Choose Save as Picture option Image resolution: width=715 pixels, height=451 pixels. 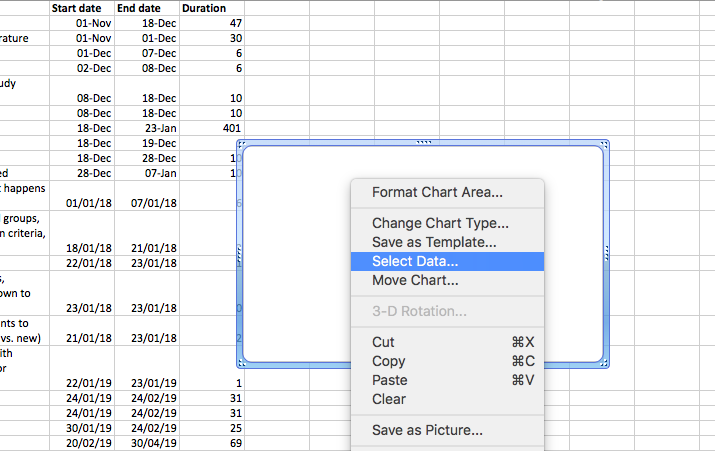427,431
